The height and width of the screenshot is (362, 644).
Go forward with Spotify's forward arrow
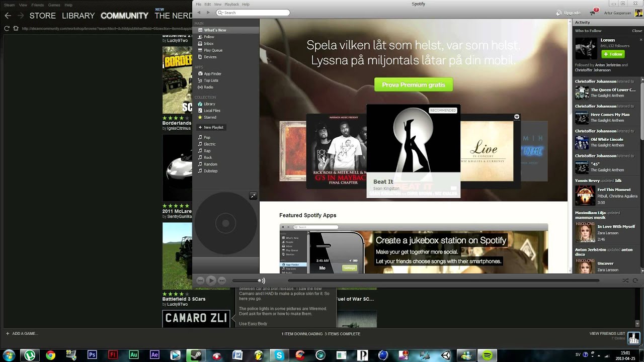pos(208,13)
